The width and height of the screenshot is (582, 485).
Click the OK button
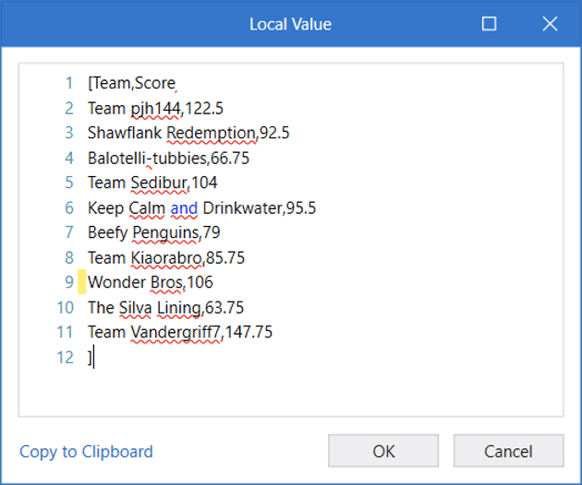coord(383,451)
